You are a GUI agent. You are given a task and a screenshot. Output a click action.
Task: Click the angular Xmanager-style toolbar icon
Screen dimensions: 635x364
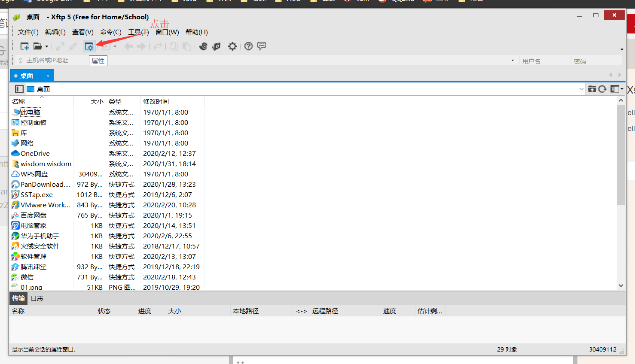click(x=216, y=46)
